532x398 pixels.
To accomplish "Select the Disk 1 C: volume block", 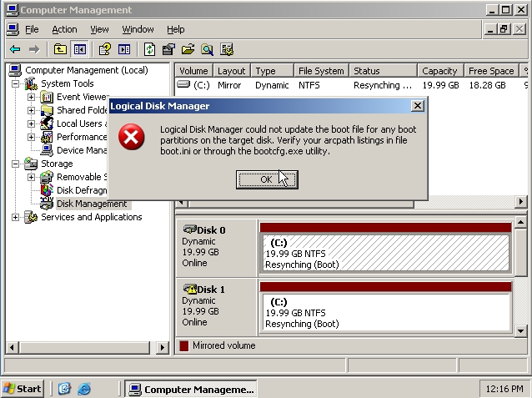I will click(x=386, y=312).
